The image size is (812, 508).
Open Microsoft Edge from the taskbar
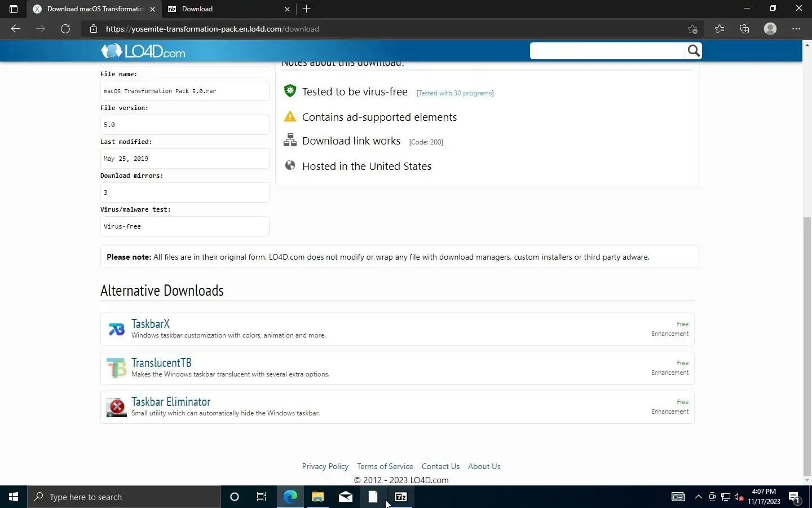click(290, 497)
